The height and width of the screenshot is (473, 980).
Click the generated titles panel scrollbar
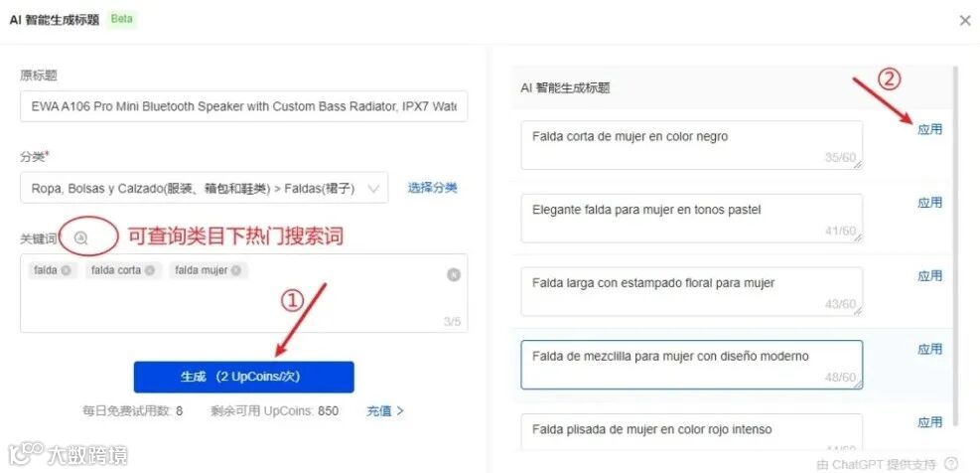click(x=955, y=245)
